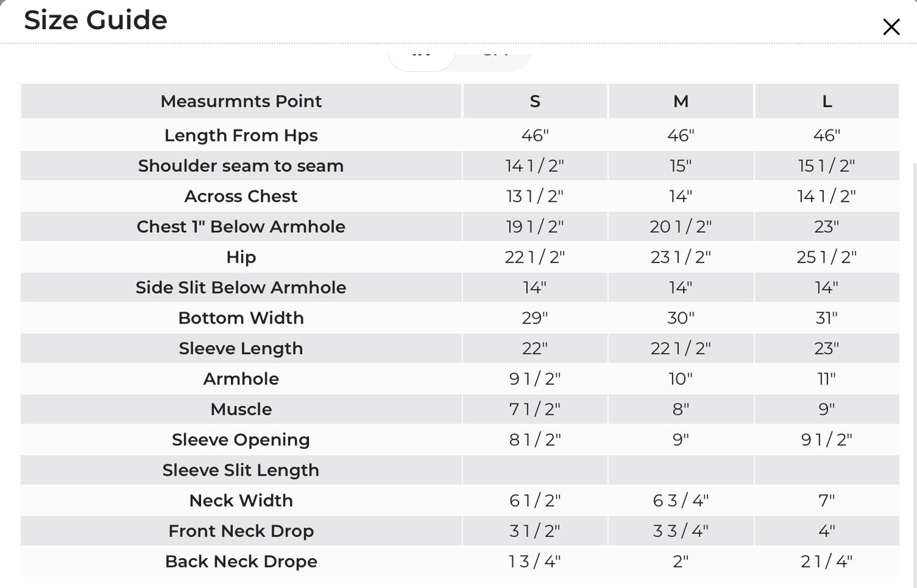Click the Back Neck Drope row label
This screenshot has height=588, width=917.
(x=241, y=561)
